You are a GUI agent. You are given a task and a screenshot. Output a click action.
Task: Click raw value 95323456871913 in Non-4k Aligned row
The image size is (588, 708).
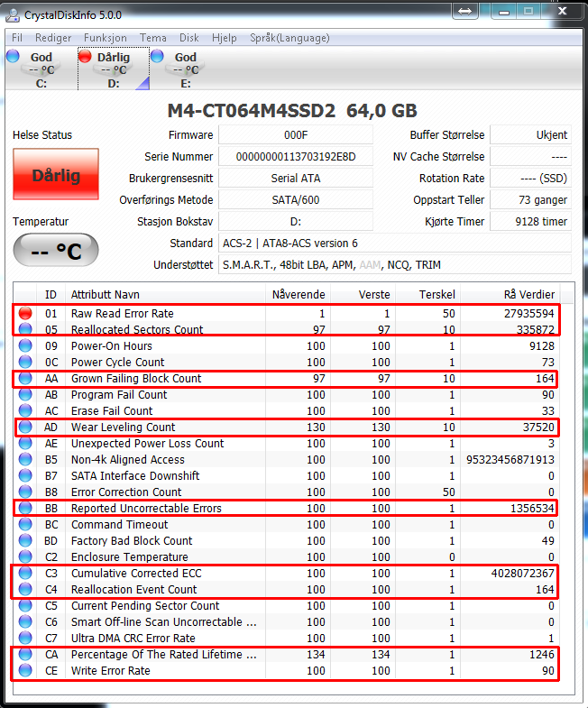point(510,460)
